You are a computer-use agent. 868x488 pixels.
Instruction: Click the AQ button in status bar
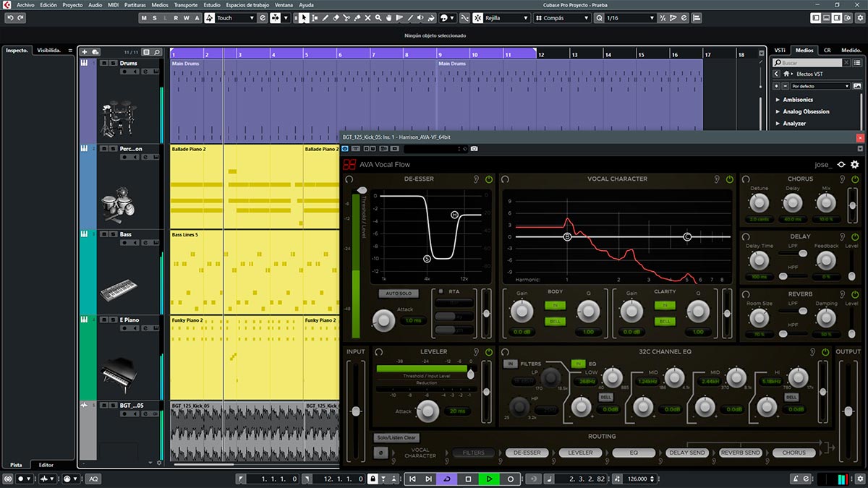(x=94, y=479)
